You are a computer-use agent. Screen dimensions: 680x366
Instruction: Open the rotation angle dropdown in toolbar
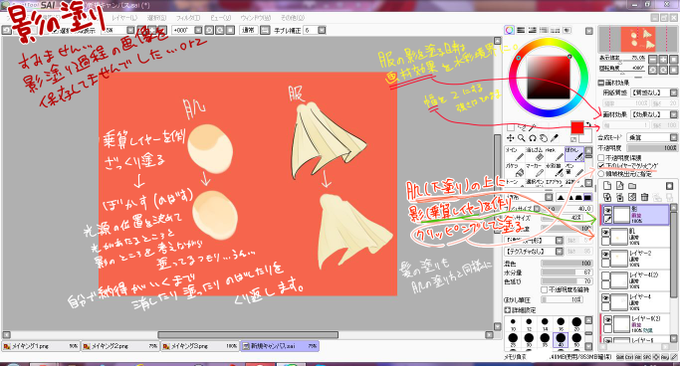coord(198,30)
